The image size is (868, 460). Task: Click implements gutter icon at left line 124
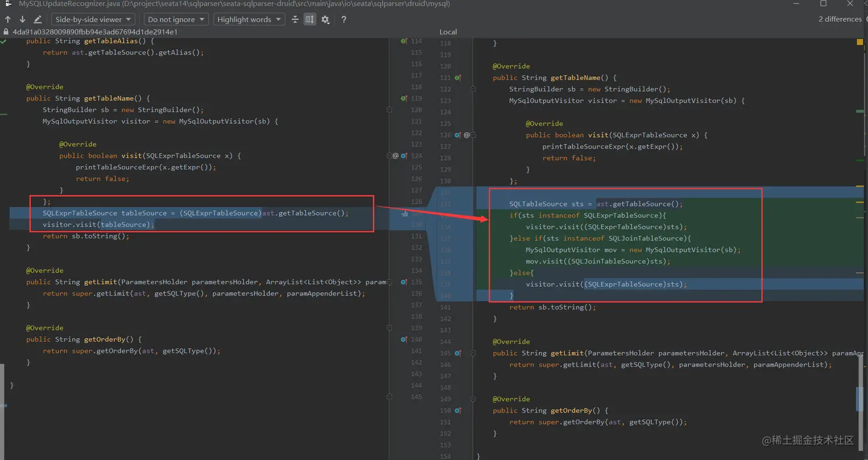click(404, 155)
